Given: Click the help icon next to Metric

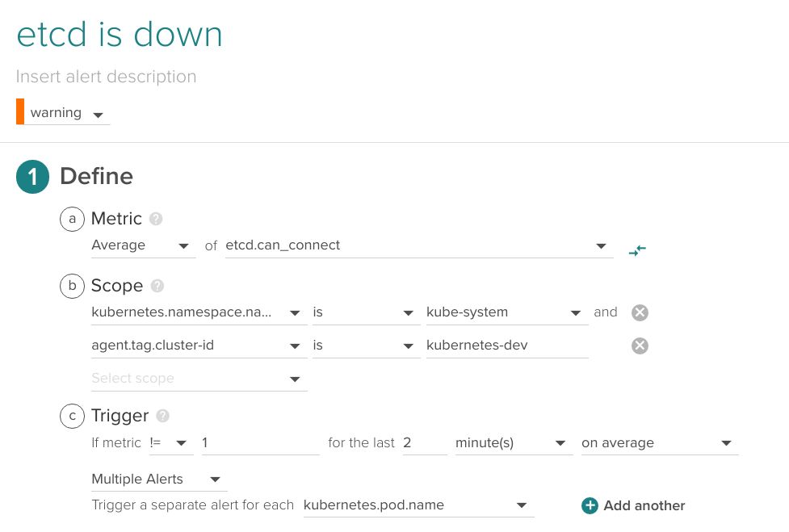Looking at the screenshot, I should [x=156, y=219].
